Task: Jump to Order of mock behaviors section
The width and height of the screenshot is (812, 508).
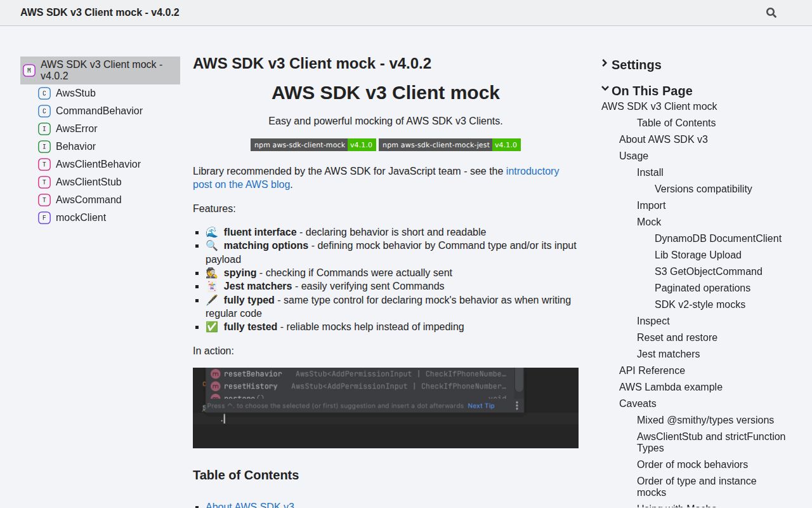Action: (x=692, y=464)
